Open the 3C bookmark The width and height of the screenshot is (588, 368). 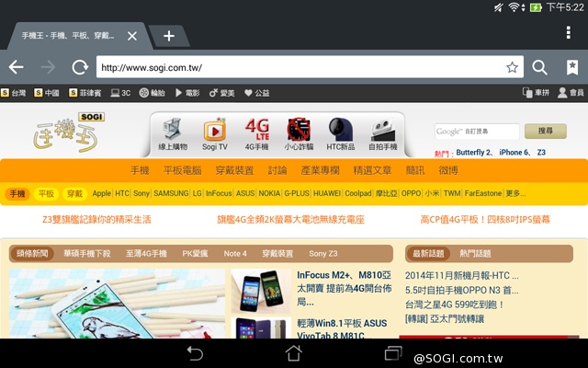coord(120,93)
